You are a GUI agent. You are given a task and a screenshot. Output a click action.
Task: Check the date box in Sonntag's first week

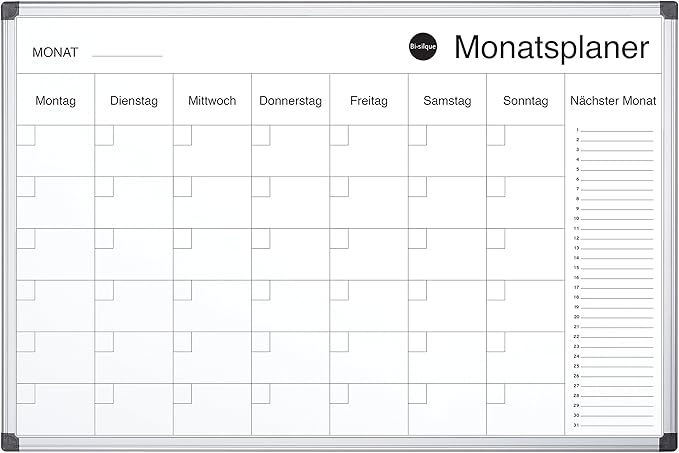tap(496, 135)
